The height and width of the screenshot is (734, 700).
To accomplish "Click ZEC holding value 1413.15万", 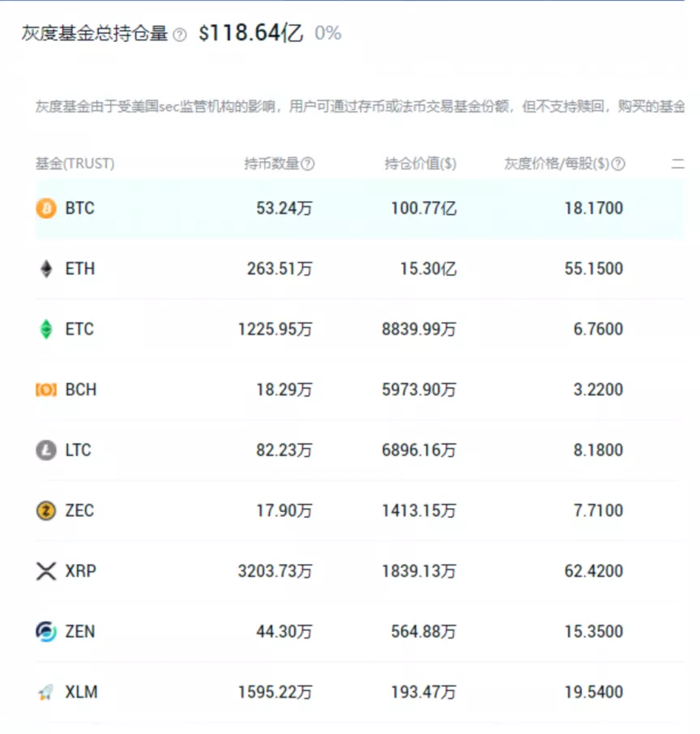I will click(x=419, y=510).
